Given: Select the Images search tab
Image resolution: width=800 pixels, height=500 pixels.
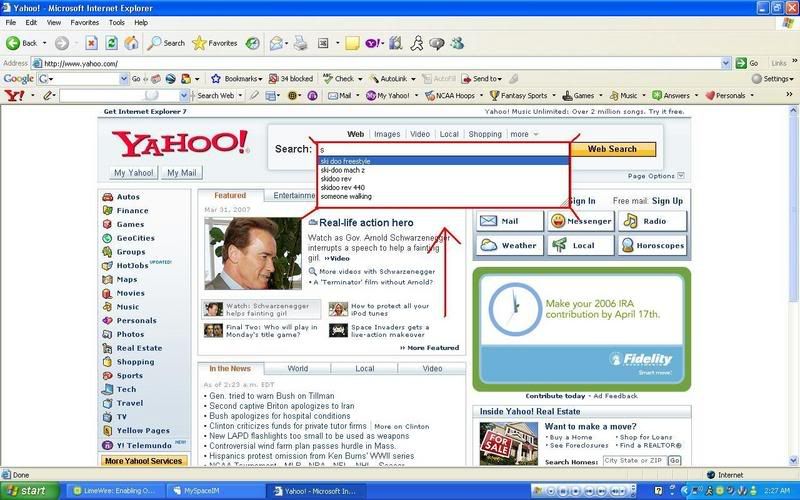Looking at the screenshot, I should [387, 134].
